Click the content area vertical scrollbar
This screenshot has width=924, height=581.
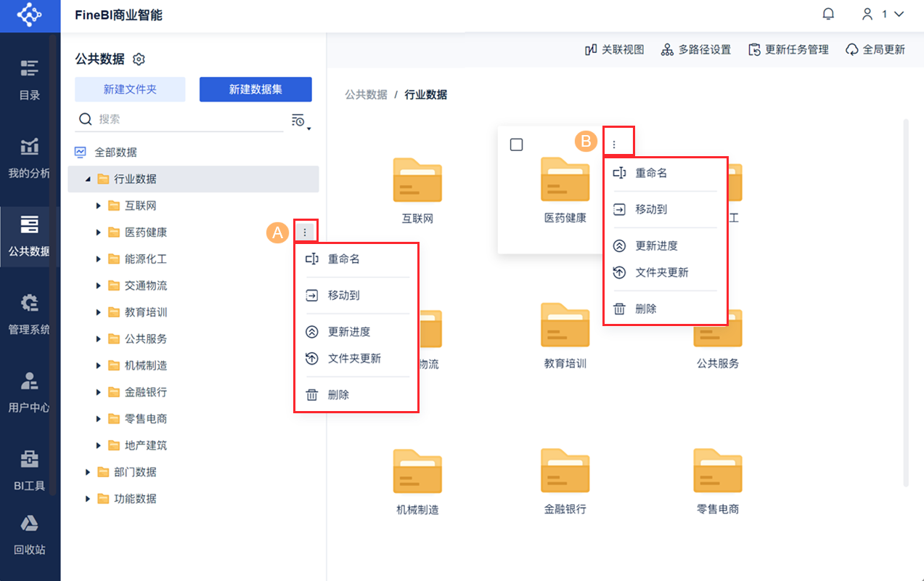(x=904, y=303)
